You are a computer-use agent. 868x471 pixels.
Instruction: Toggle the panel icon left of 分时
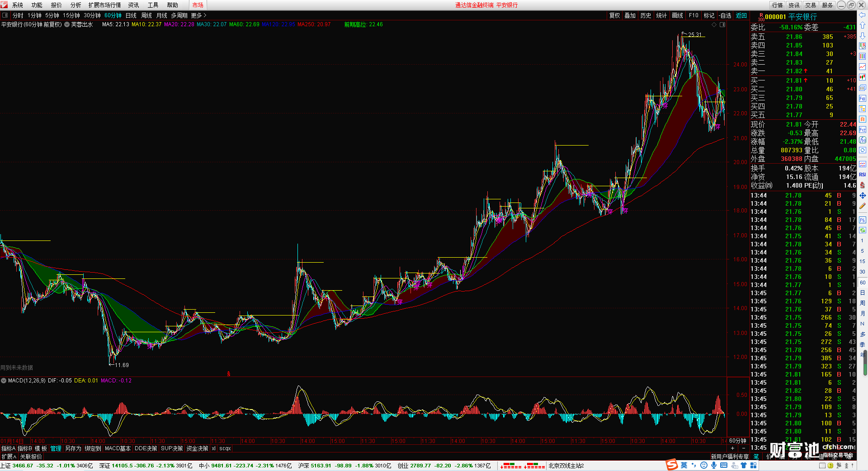[x=5, y=15]
